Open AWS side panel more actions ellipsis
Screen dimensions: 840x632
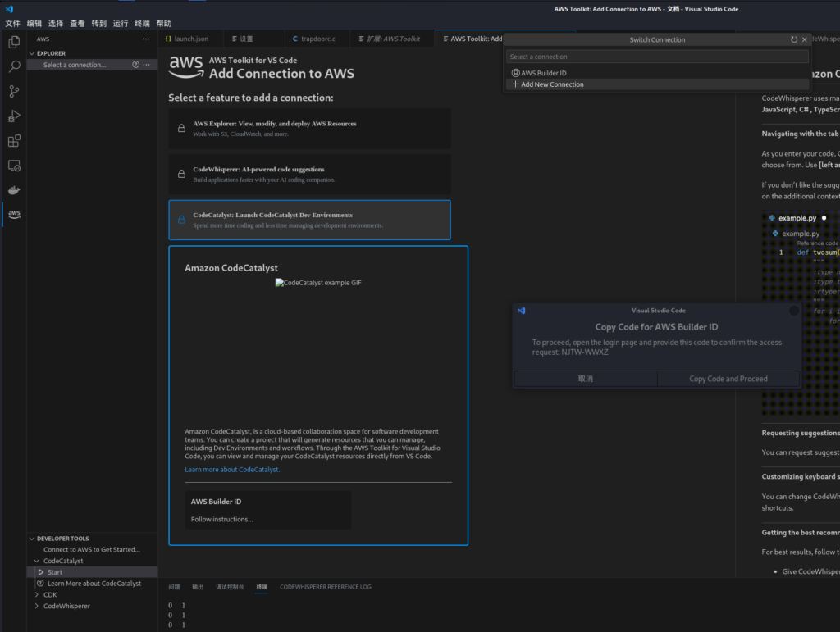pyautogui.click(x=146, y=39)
